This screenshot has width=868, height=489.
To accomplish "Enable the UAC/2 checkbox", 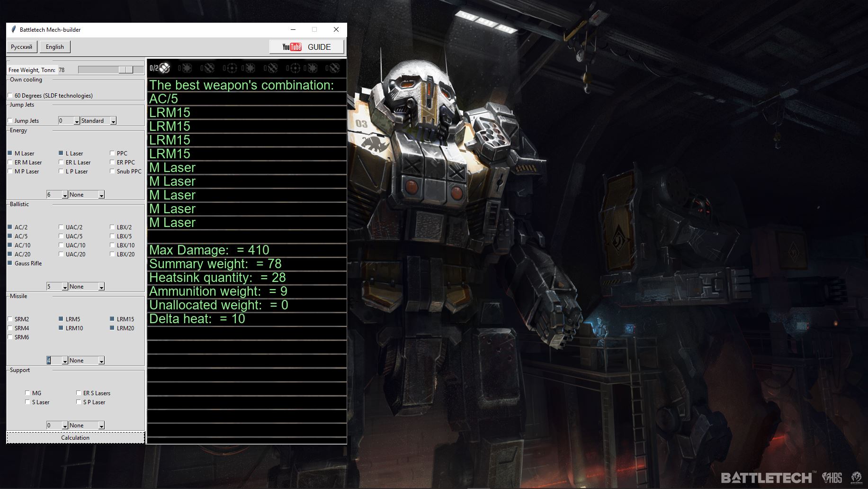I will pos(61,227).
